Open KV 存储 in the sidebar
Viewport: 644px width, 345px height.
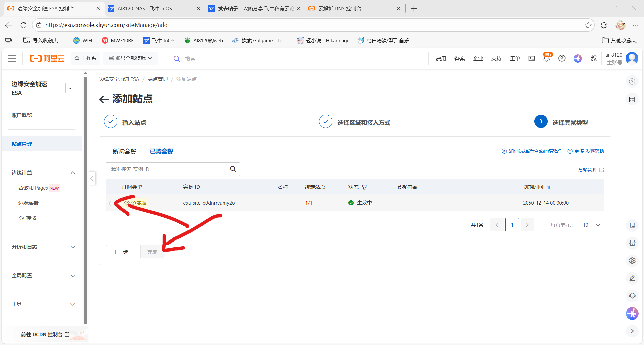[x=27, y=218]
